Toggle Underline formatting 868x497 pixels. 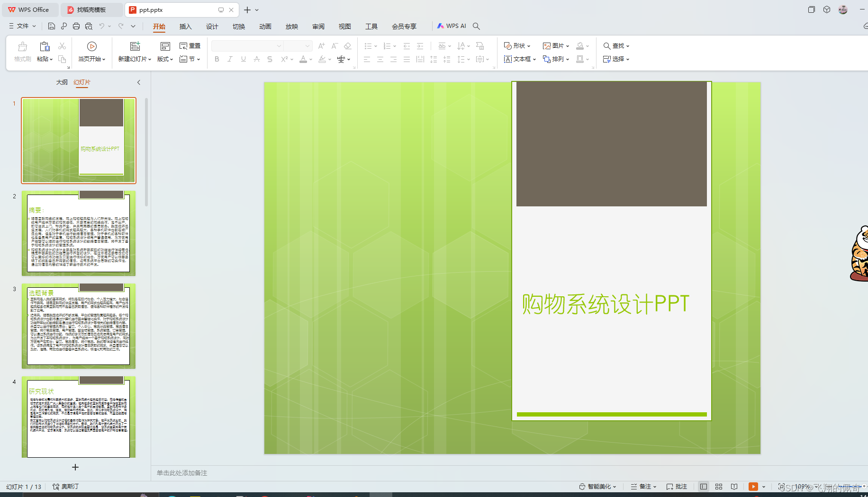click(243, 59)
